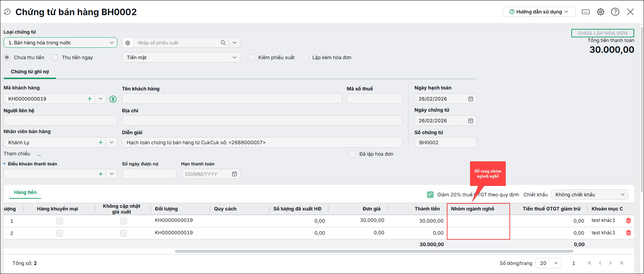Click the Người liên hệ field

pos(61,121)
